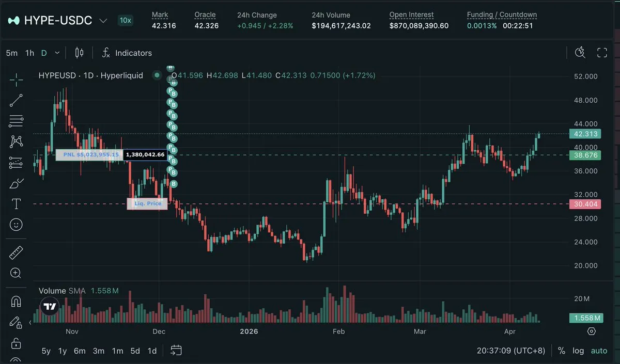Click the 38.676 position price label

[585, 155]
